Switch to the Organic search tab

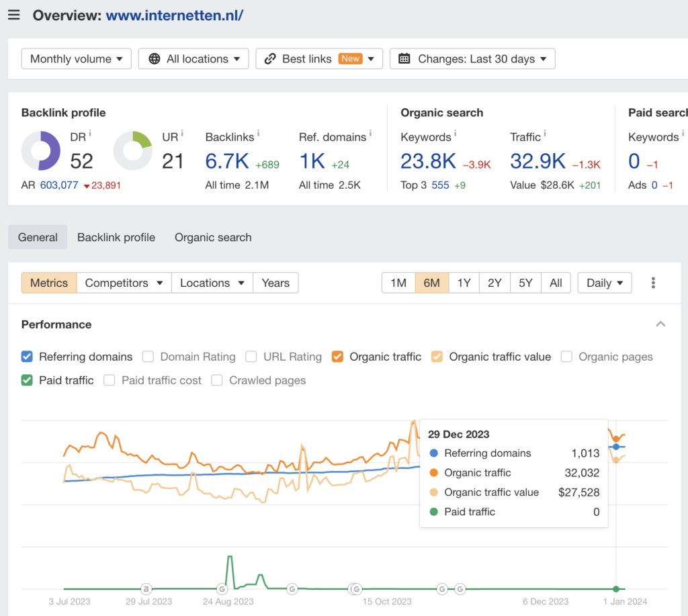click(x=213, y=237)
